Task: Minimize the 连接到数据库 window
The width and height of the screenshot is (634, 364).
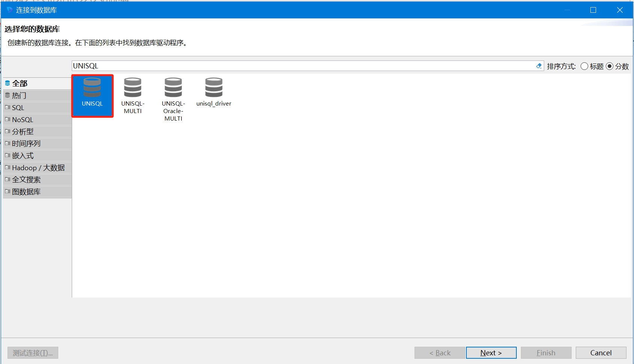Action: click(567, 10)
